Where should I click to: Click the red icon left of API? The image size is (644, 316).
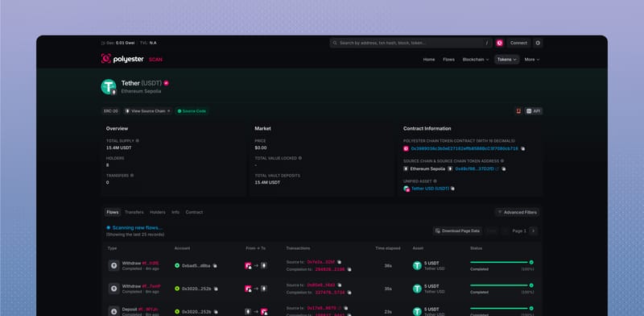pos(518,111)
